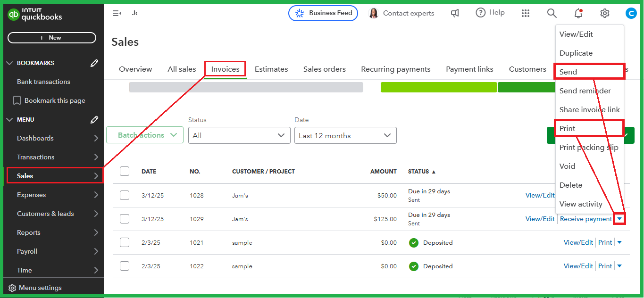Viewport: 644px width, 298px height.
Task: Open the action arrow for invoice 1022
Action: pyautogui.click(x=619, y=266)
